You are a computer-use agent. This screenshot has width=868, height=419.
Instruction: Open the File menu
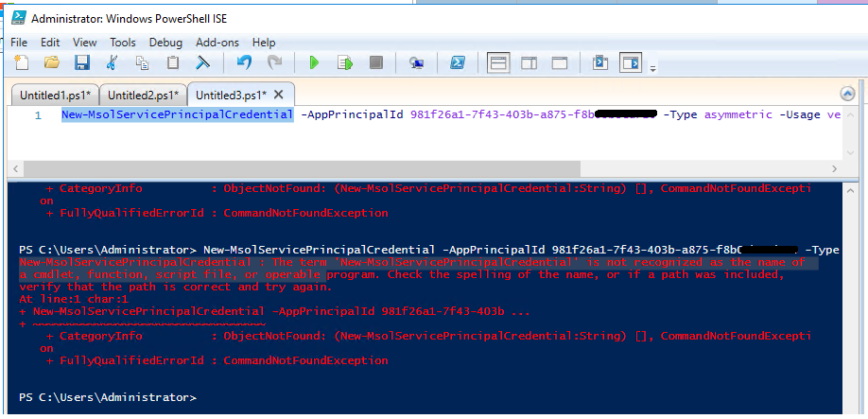[19, 43]
